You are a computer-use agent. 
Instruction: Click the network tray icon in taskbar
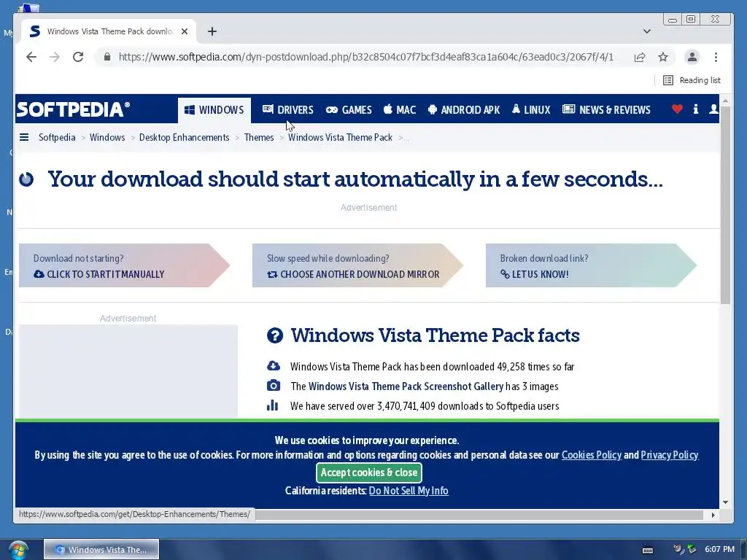point(692,550)
